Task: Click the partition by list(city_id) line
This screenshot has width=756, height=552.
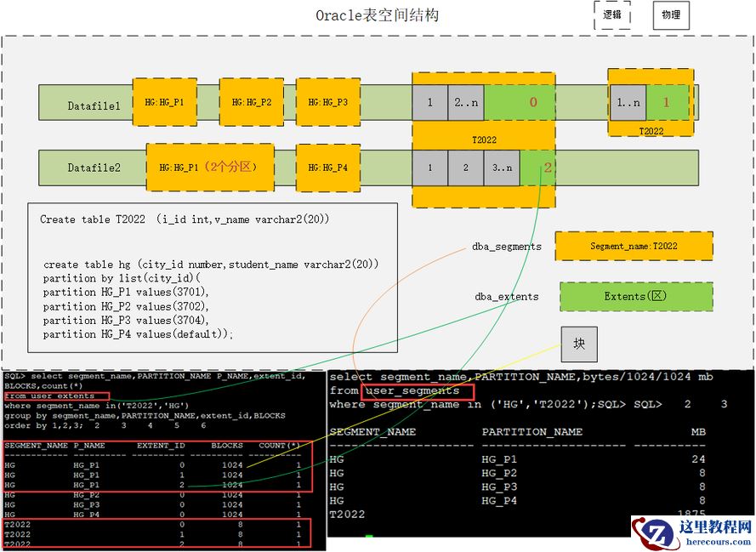Action: pos(122,278)
